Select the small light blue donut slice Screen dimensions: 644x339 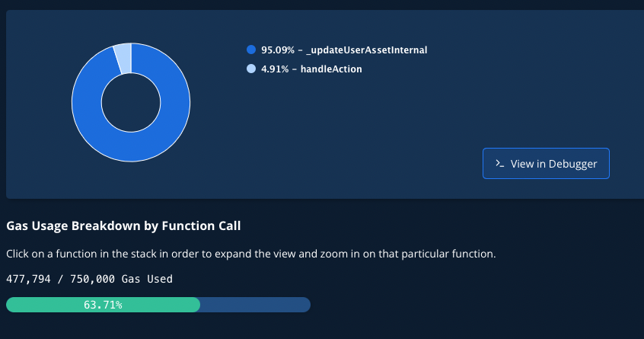pos(123,59)
